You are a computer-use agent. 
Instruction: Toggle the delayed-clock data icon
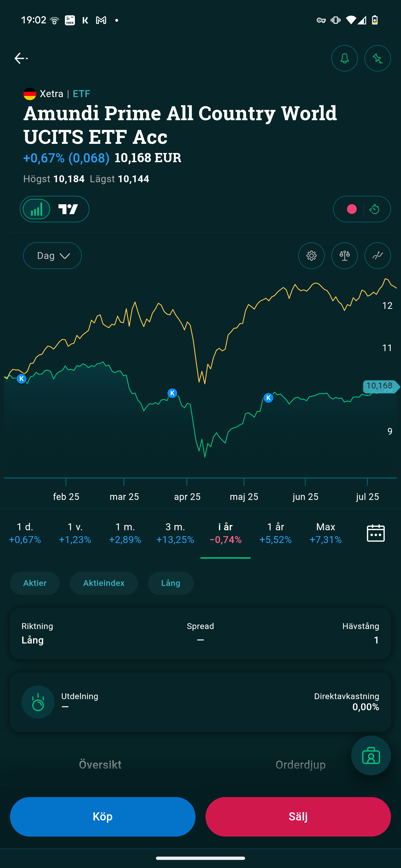[x=374, y=209]
